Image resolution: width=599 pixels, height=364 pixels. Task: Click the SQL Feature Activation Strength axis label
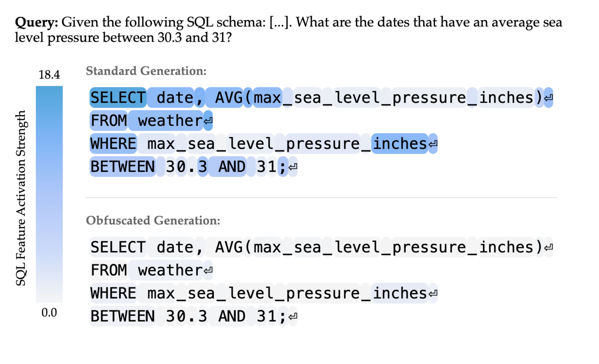(21, 198)
